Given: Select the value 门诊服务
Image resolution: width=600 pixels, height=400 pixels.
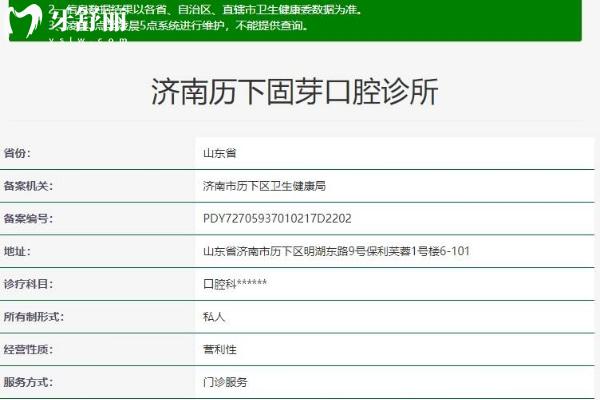Looking at the screenshot, I should [x=225, y=382].
